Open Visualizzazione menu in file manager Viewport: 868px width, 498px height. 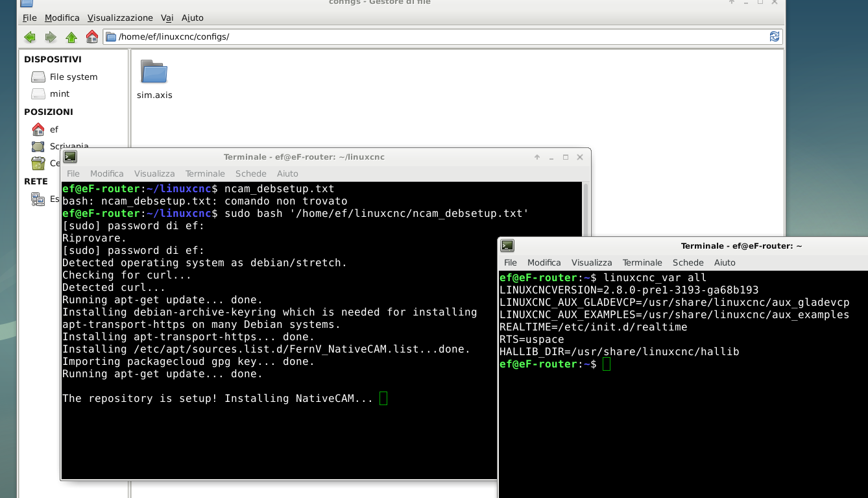pyautogui.click(x=120, y=18)
